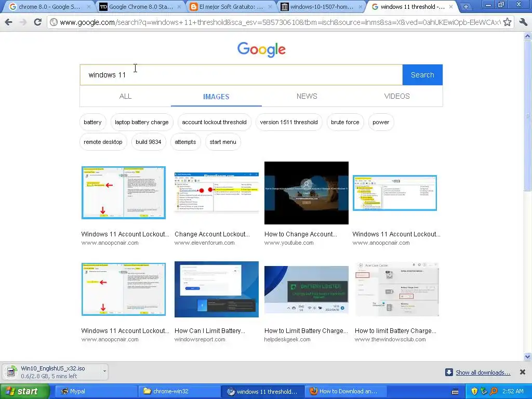Viewport: 532px width, 399px height.
Task: Click the 'start menu' suggestion chip
Action: 223,142
